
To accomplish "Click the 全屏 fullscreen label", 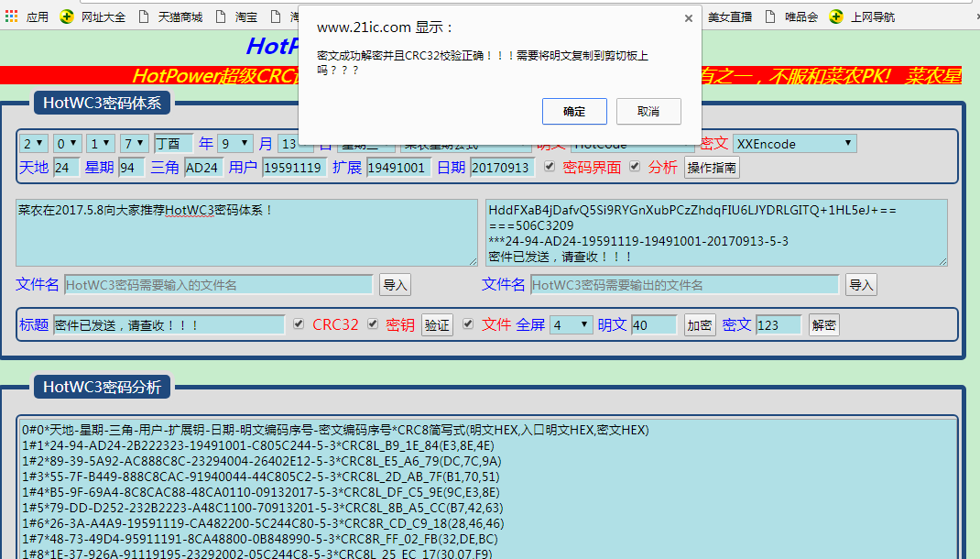I will pyautogui.click(x=530, y=324).
